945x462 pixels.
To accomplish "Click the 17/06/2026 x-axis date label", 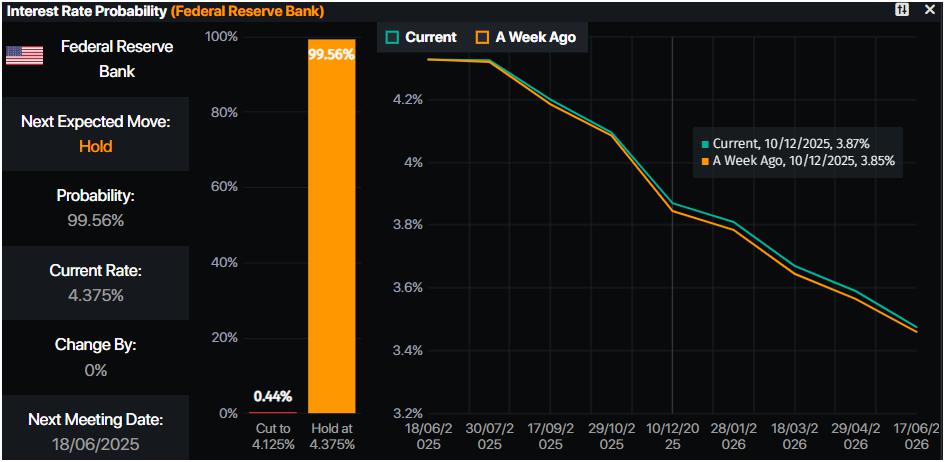I will [x=917, y=437].
